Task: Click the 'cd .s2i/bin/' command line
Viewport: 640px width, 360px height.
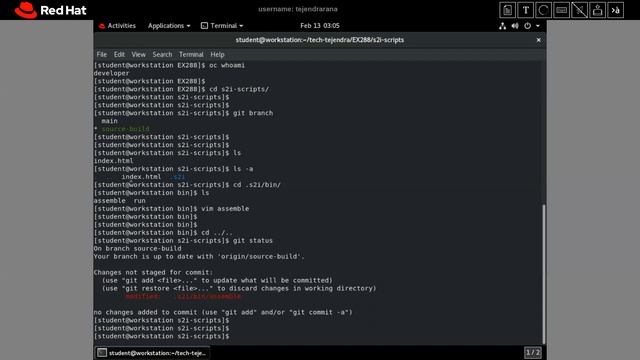Action: (x=187, y=184)
